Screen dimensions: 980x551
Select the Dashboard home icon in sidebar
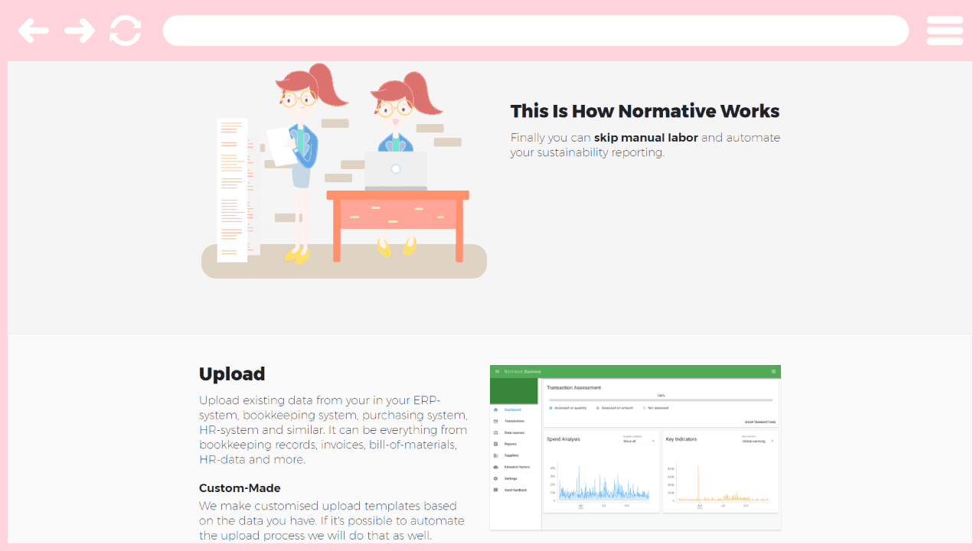click(x=495, y=409)
